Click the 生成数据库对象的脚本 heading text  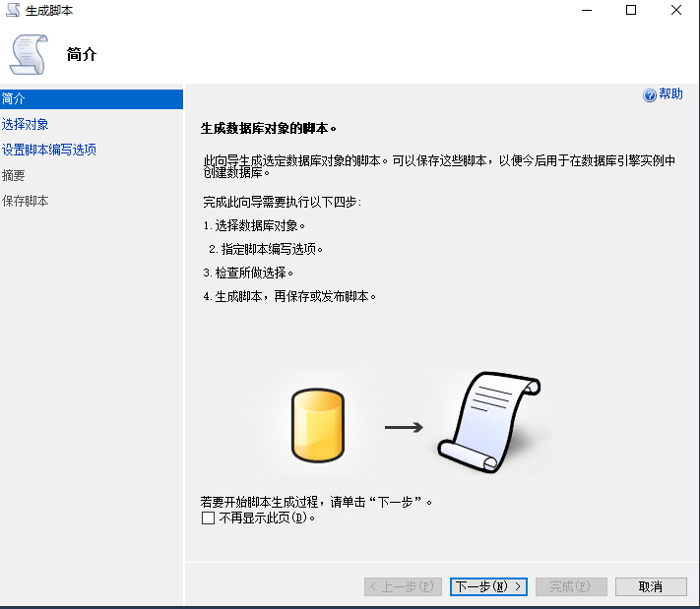coord(269,129)
